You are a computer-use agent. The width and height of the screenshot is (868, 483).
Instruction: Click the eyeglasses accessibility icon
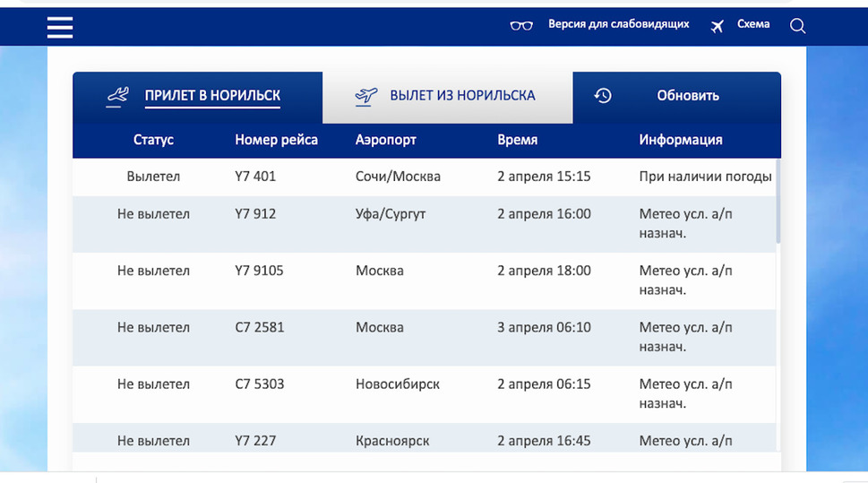pyautogui.click(x=521, y=25)
